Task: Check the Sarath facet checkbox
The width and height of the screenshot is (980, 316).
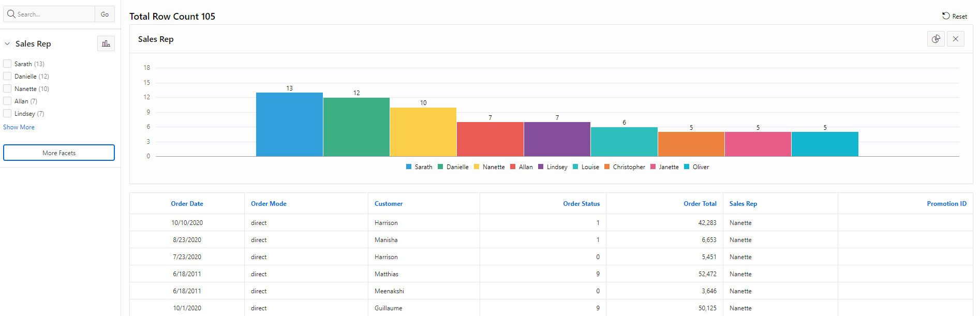Action: coord(7,64)
